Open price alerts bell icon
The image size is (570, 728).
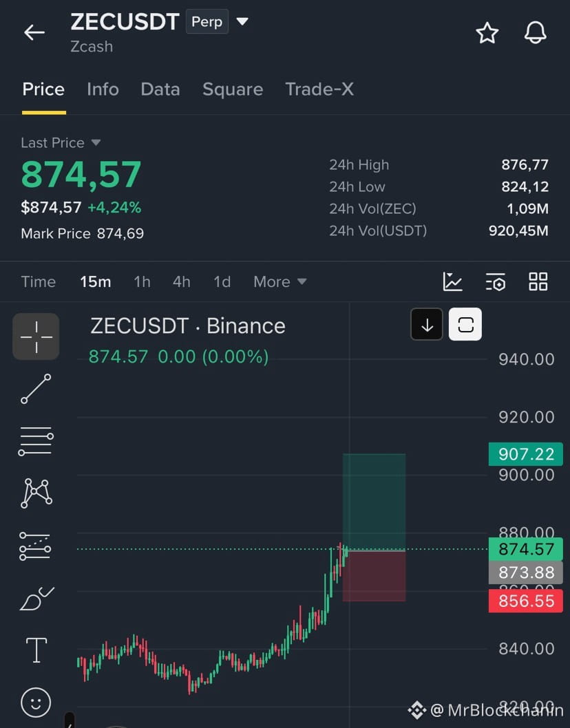click(535, 33)
